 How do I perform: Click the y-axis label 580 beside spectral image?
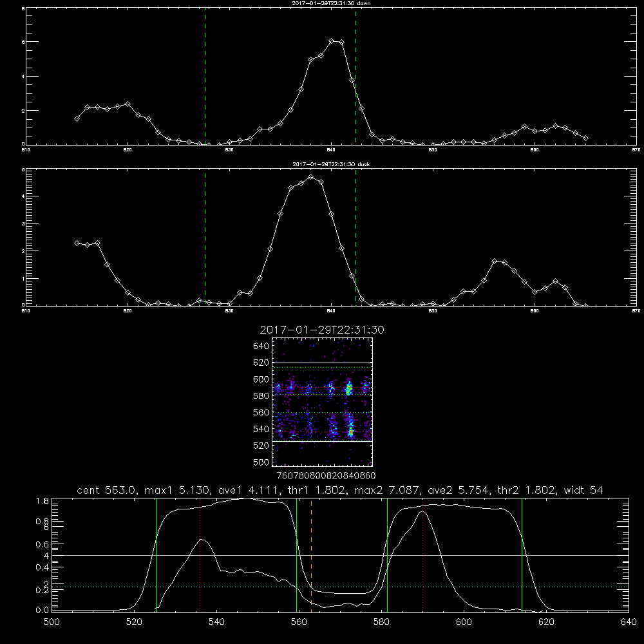(x=261, y=396)
